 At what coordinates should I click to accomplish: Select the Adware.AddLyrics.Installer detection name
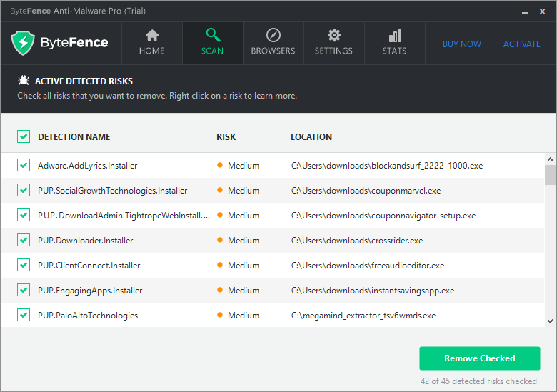[x=87, y=166]
